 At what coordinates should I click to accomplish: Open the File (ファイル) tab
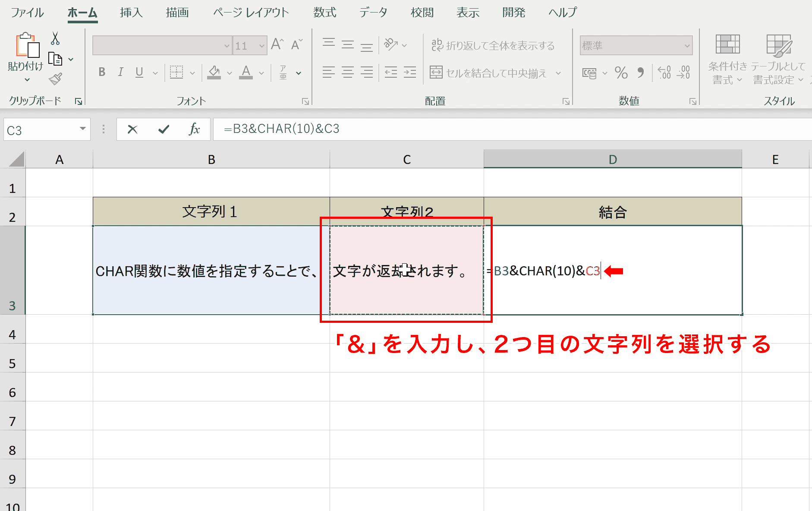(27, 13)
